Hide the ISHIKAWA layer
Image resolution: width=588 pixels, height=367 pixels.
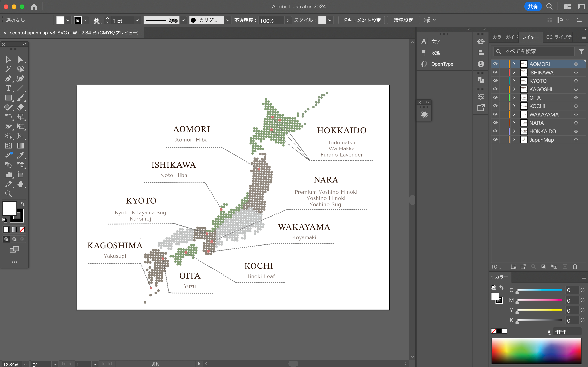click(x=495, y=72)
